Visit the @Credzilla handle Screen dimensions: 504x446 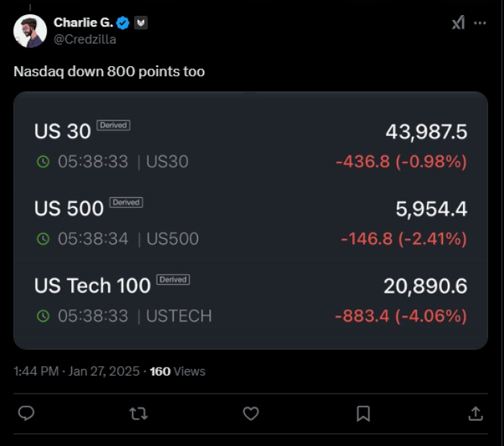pos(85,40)
